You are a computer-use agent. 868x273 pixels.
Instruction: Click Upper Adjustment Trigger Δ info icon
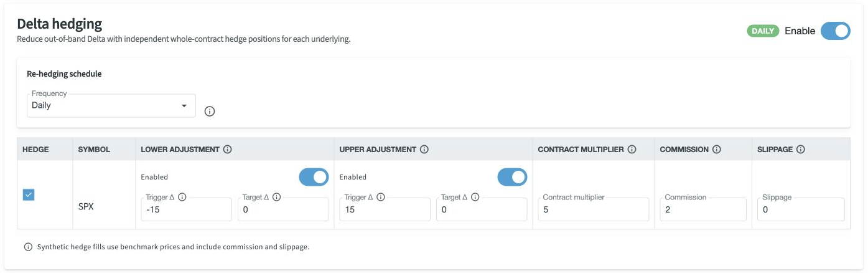coord(381,197)
